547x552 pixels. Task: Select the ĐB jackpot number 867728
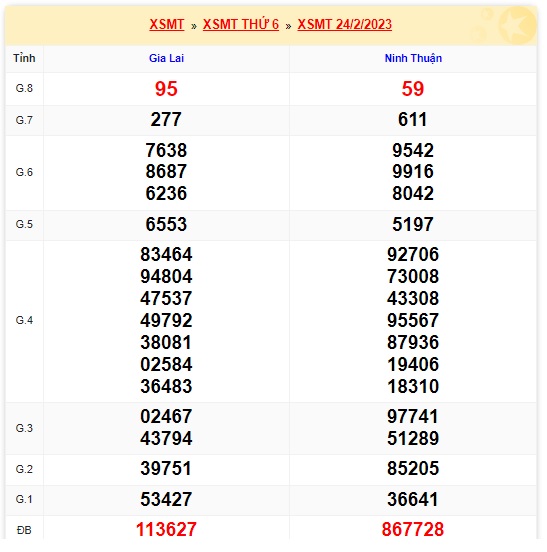click(413, 529)
